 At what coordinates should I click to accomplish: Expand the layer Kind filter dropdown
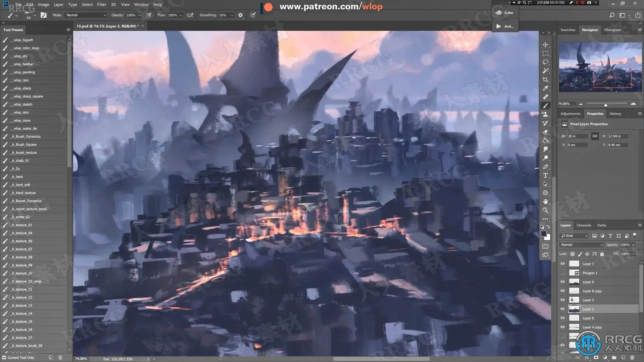pos(575,236)
